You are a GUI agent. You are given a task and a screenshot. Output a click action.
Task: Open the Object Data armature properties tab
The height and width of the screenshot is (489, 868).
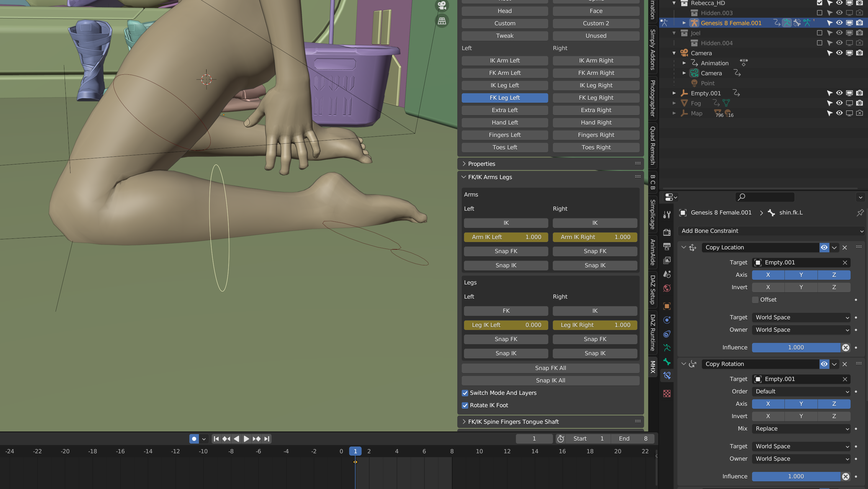click(667, 347)
